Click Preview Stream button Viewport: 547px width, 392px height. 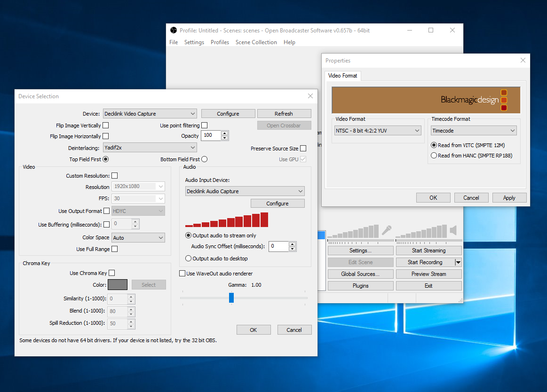[x=429, y=274]
